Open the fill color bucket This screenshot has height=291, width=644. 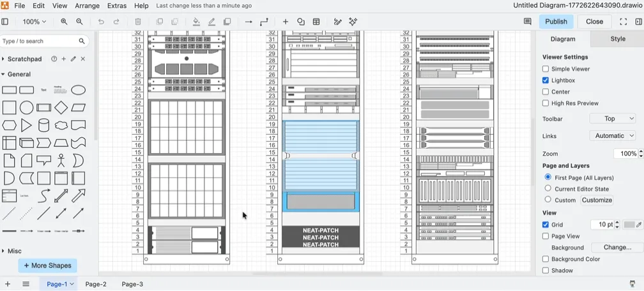pos(196,22)
